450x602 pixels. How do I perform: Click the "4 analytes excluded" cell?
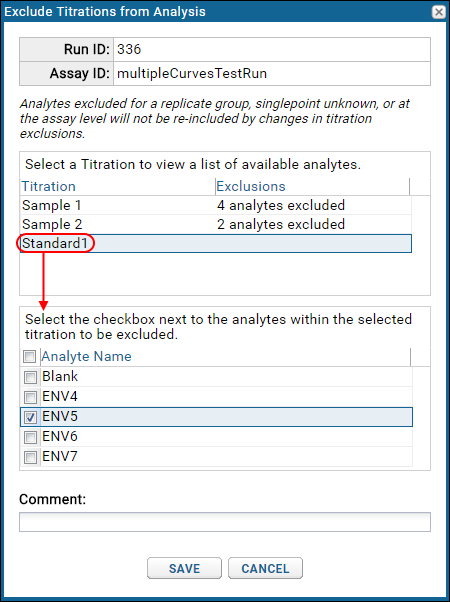tap(281, 205)
